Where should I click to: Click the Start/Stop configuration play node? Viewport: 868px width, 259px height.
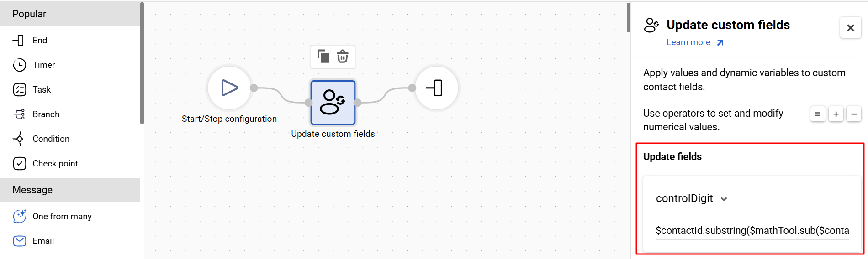pyautogui.click(x=229, y=88)
